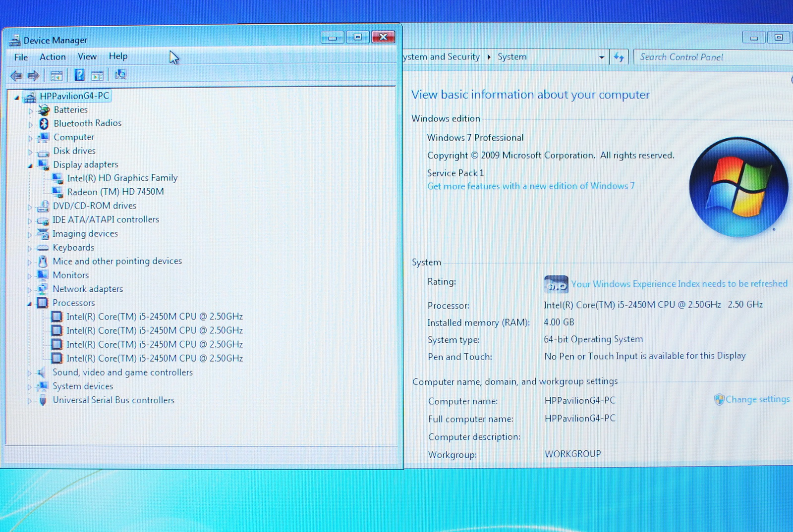The width and height of the screenshot is (793, 532).
Task: Click 'View basic information about your computer' heading
Action: (530, 95)
